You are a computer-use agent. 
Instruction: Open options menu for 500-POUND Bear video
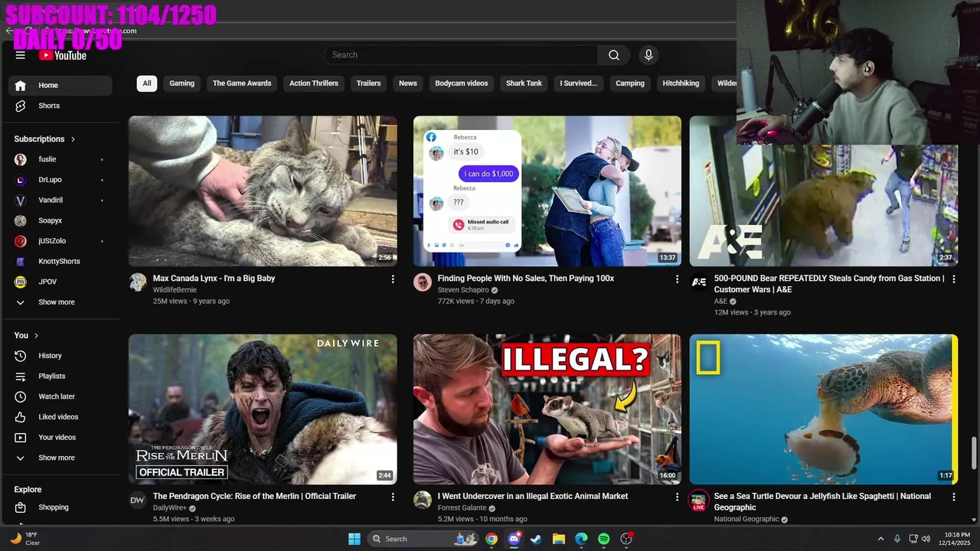954,279
